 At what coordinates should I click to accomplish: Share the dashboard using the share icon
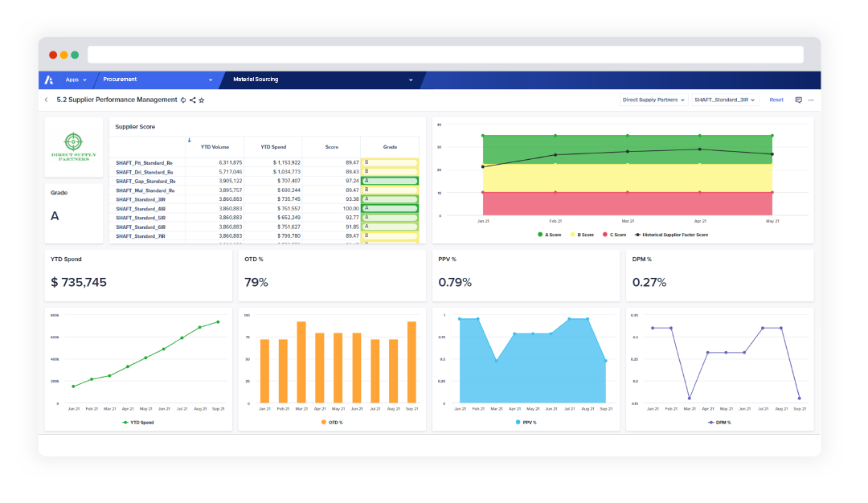192,100
